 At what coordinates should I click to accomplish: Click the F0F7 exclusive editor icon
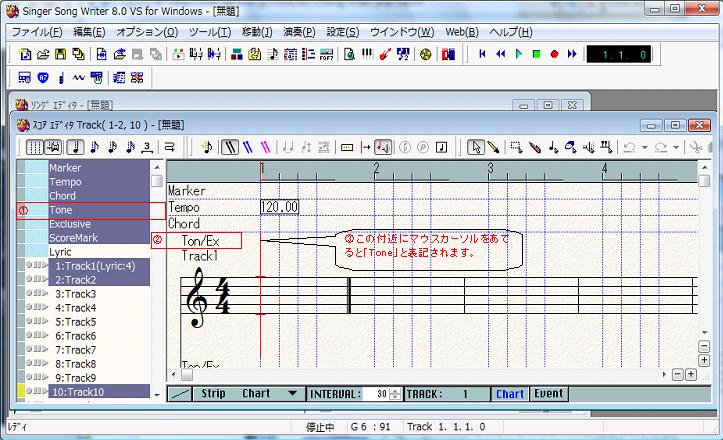pos(326,54)
